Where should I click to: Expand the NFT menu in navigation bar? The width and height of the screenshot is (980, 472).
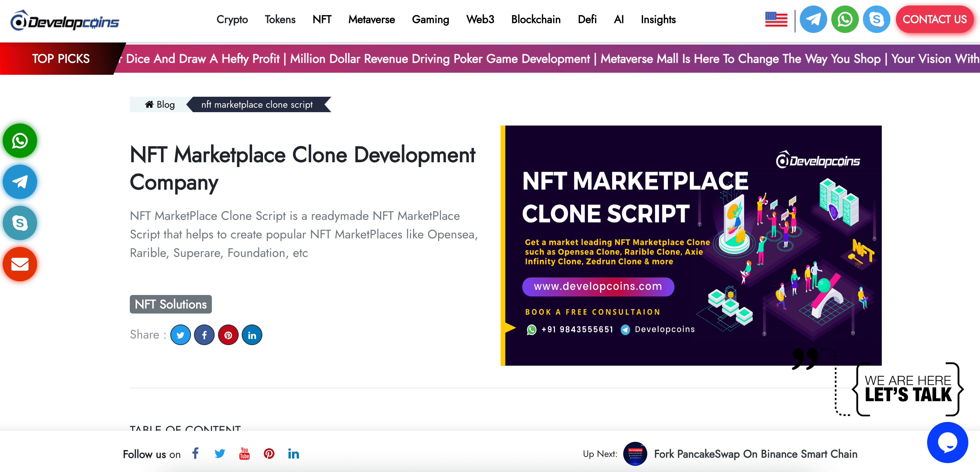tap(321, 19)
